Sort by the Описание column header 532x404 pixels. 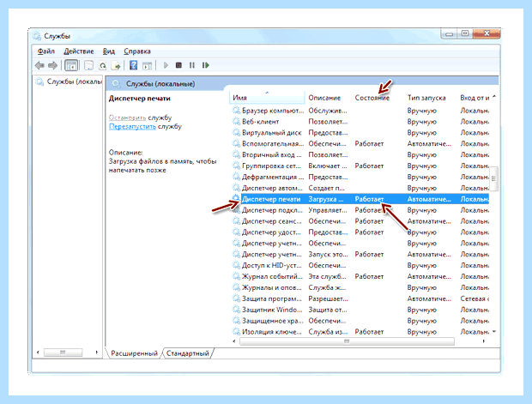click(x=328, y=97)
